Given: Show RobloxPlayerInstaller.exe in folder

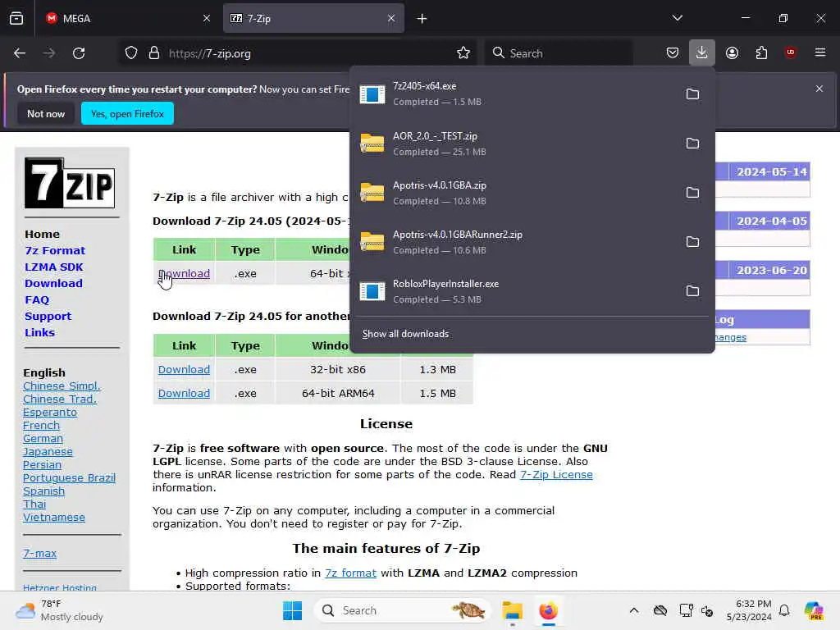Looking at the screenshot, I should [692, 291].
